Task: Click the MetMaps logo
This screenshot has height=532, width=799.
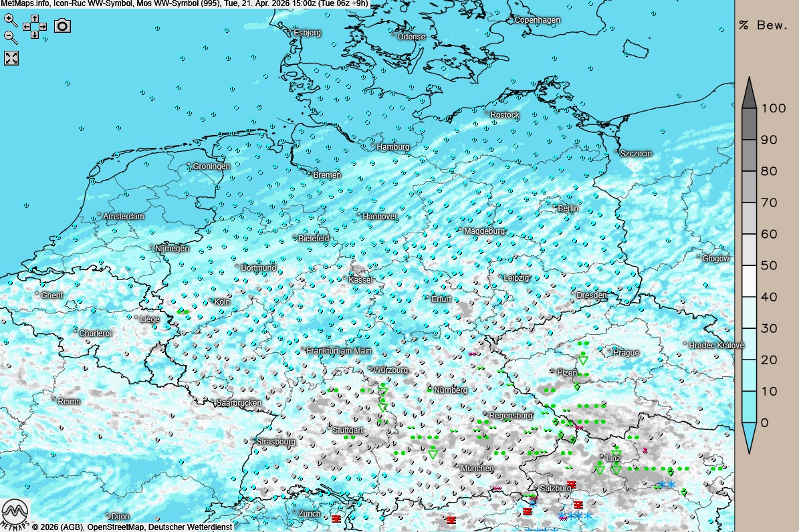Action: [15, 513]
